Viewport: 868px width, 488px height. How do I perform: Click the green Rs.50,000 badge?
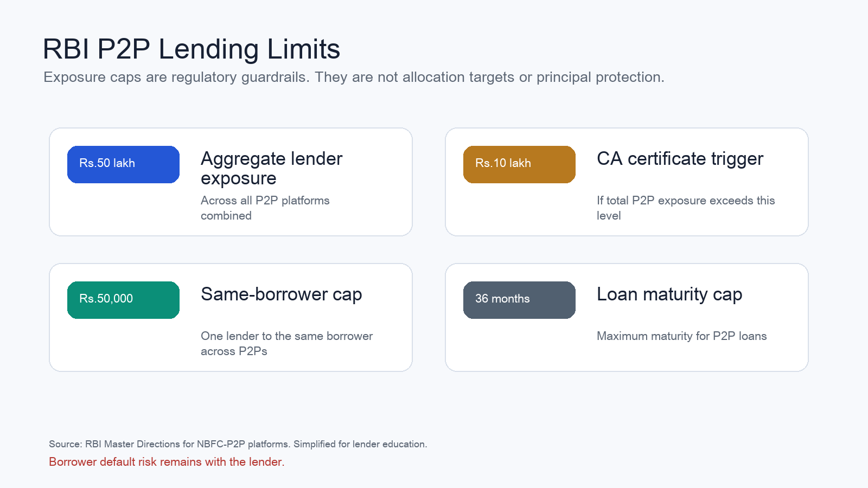(x=123, y=300)
